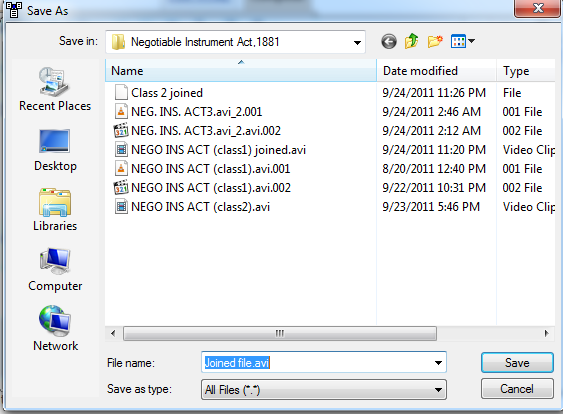Click the scrollbar right arrow
The image size is (563, 414).
click(546, 334)
